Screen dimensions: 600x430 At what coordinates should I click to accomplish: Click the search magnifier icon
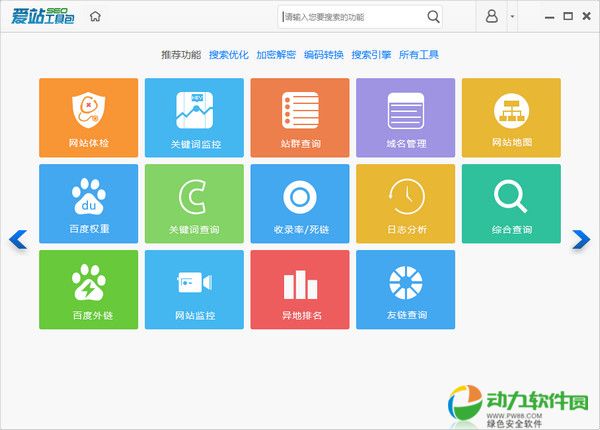click(433, 17)
